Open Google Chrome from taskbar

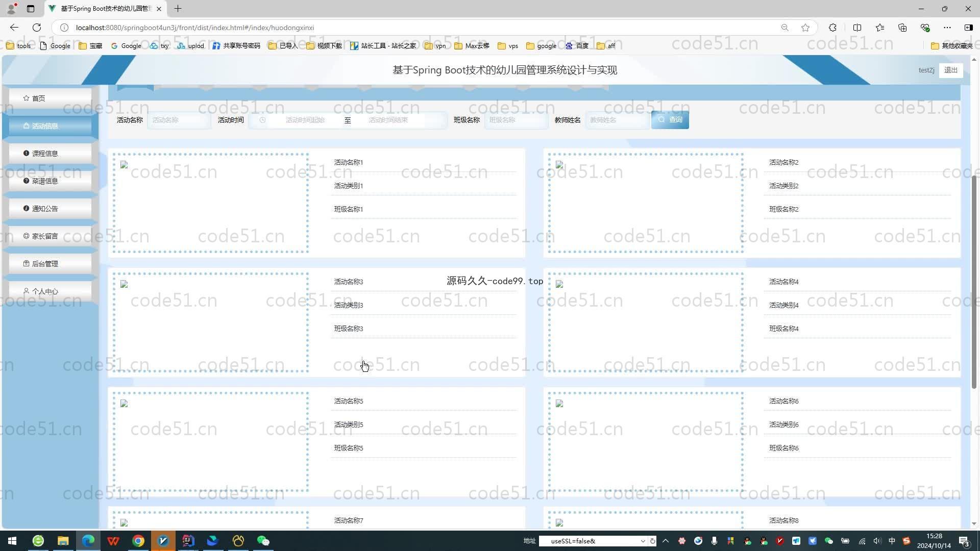coord(138,541)
